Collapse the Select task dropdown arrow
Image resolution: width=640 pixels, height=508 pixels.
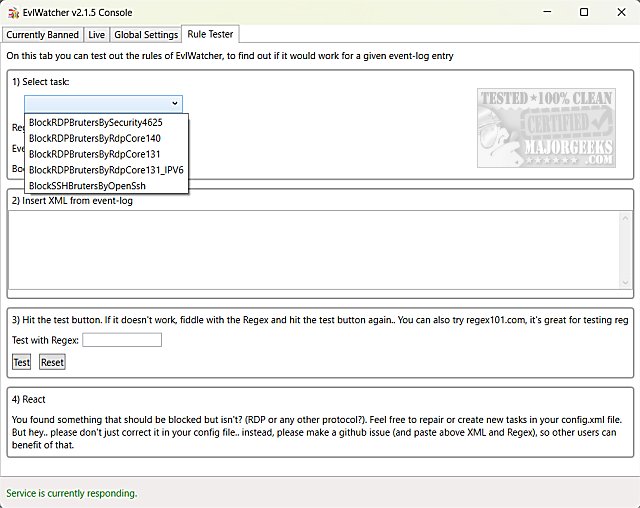click(x=175, y=103)
